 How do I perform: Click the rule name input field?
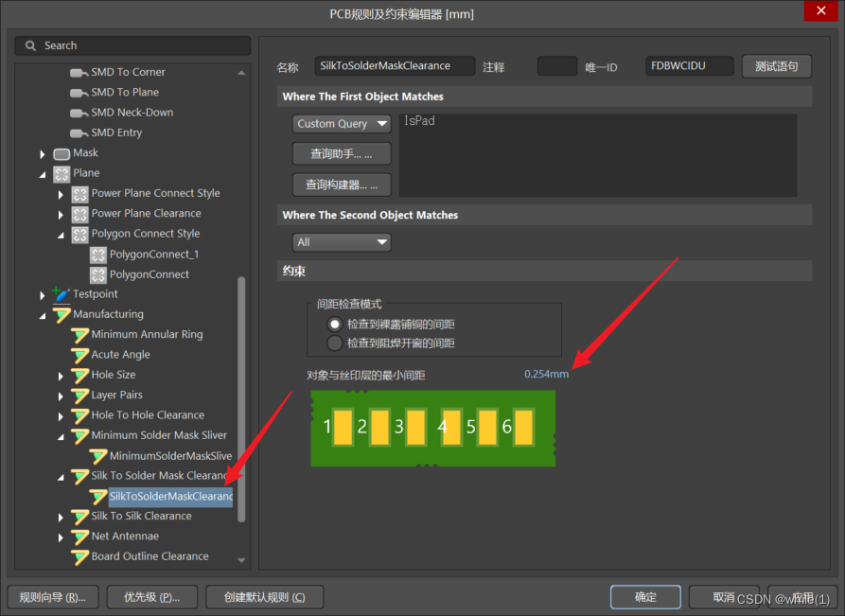coord(395,66)
